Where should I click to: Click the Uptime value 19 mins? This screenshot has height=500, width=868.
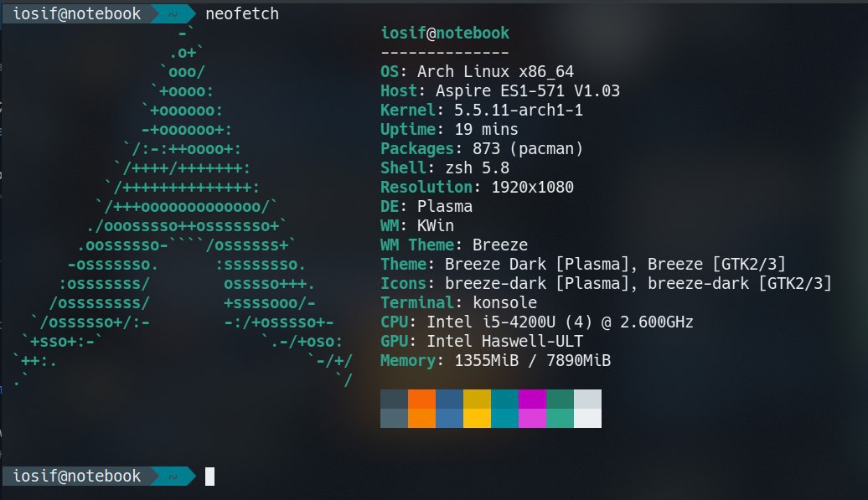click(487, 130)
